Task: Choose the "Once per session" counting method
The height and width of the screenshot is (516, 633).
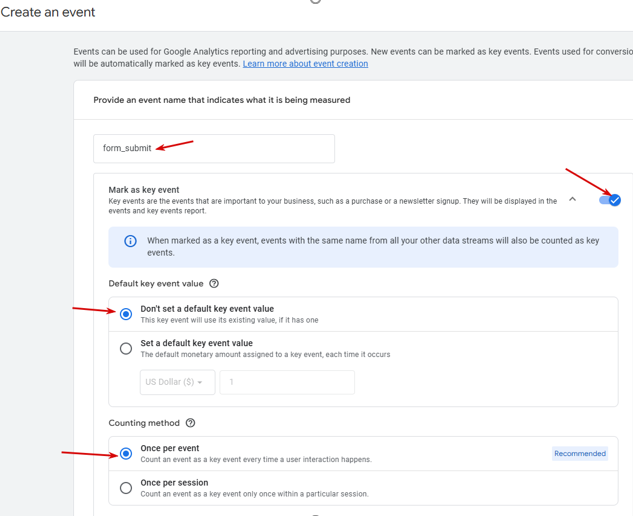Action: pyautogui.click(x=126, y=488)
